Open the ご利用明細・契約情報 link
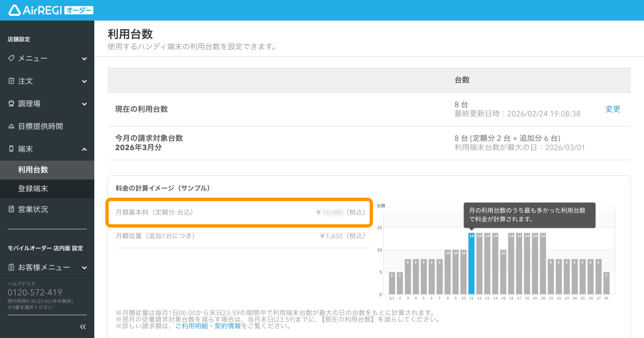This screenshot has width=644, height=338. pos(208,326)
